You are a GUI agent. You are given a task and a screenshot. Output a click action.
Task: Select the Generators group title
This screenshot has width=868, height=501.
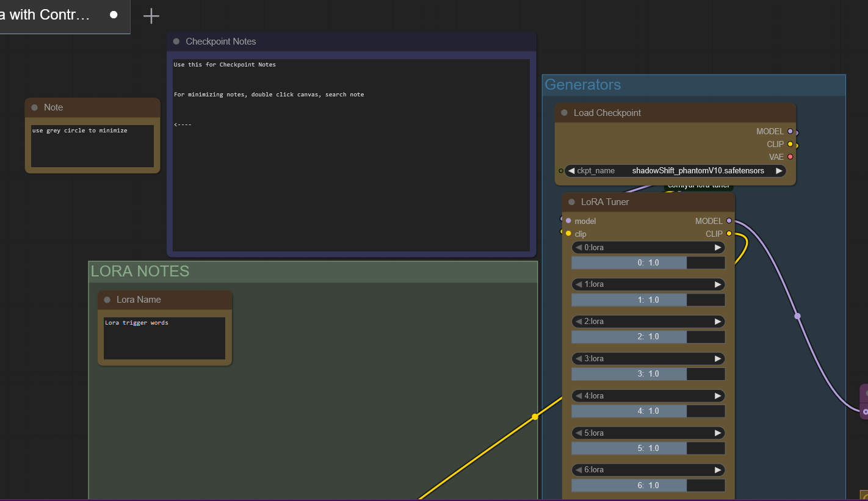click(582, 85)
